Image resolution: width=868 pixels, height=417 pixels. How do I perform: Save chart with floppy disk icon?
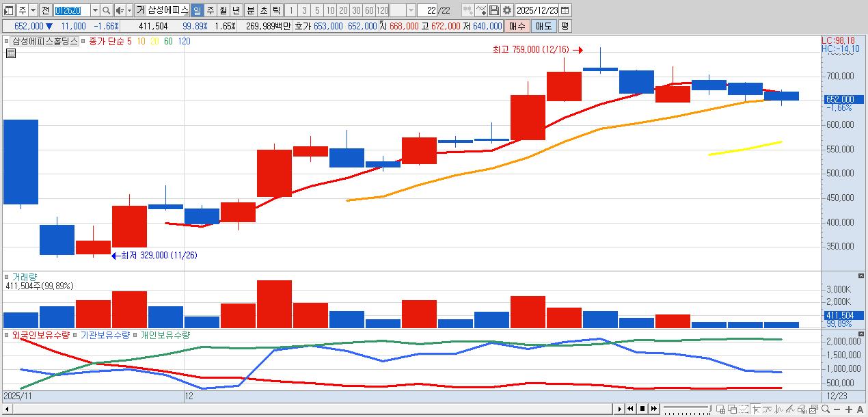pyautogui.click(x=494, y=10)
